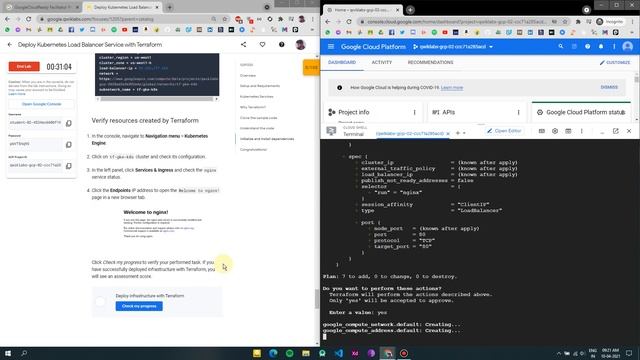Image resolution: width=640 pixels, height=360 pixels.
Task: Open a new tab in the left Chrome window
Action: 169,7
